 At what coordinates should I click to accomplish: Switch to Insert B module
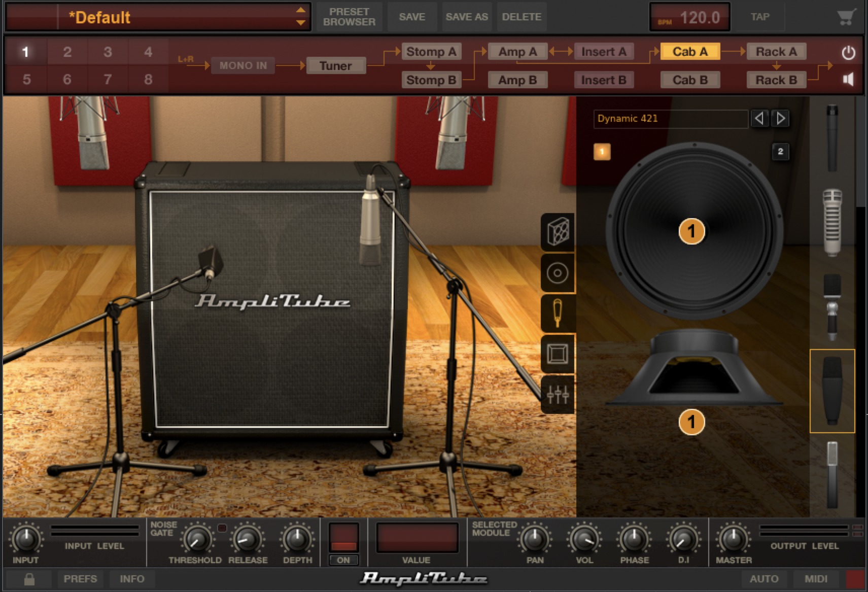(604, 80)
